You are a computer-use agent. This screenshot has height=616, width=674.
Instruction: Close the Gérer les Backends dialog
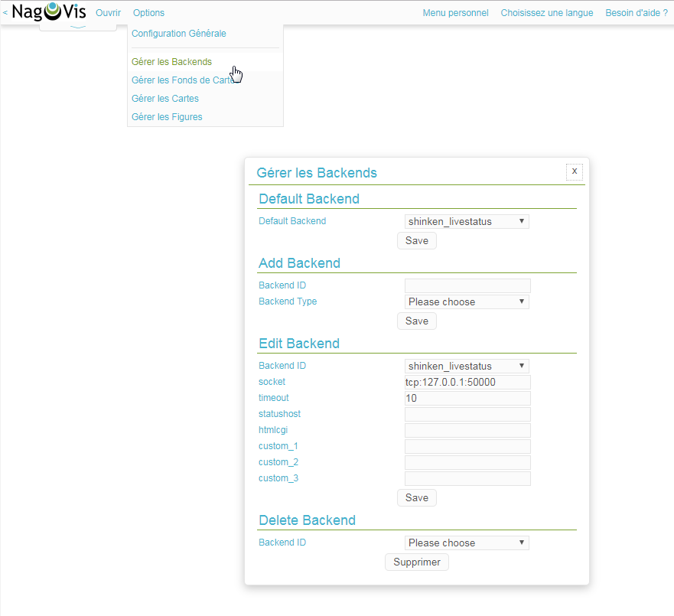pos(574,171)
